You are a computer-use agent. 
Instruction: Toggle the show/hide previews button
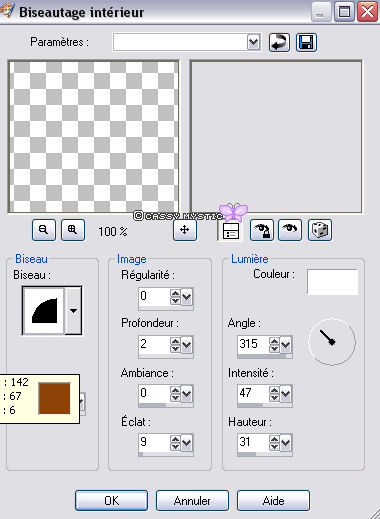[x=230, y=231]
